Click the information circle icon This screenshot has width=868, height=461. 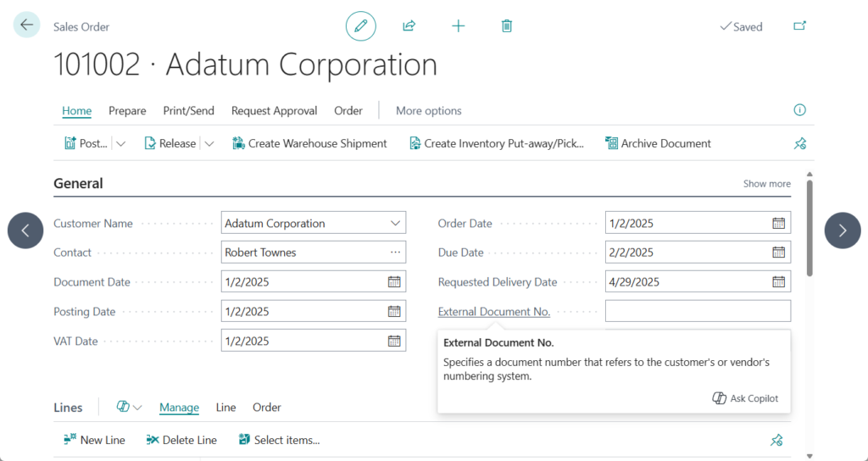click(799, 110)
